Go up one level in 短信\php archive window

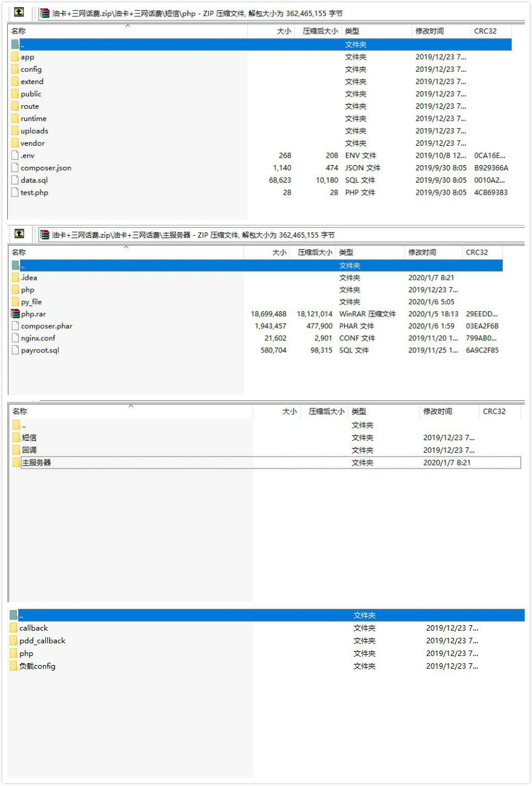tap(19, 12)
